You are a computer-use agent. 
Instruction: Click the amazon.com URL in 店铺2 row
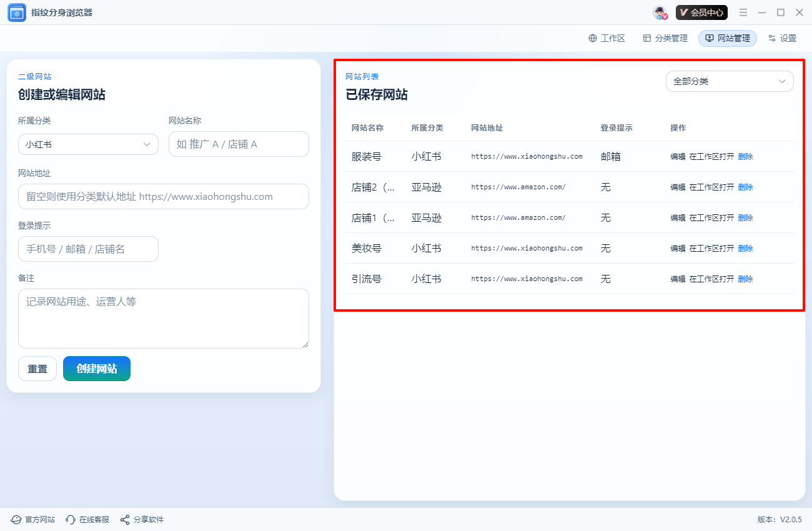coord(518,187)
